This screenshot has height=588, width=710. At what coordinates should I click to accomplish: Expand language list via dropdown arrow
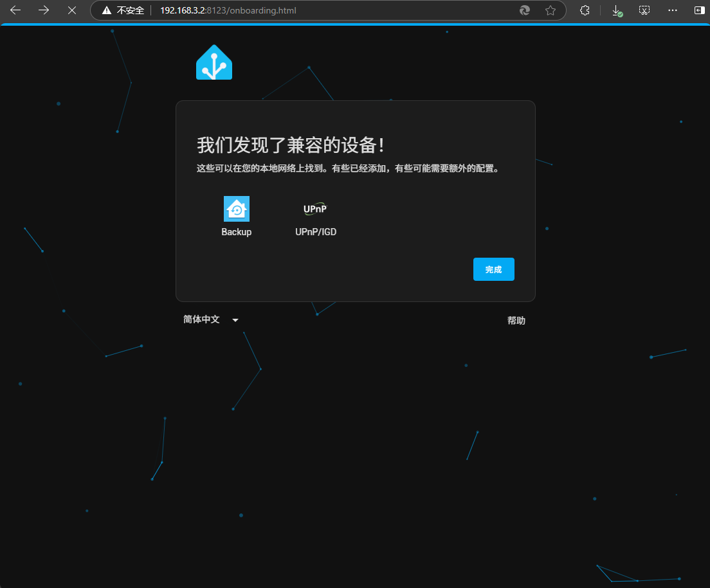[x=235, y=320]
